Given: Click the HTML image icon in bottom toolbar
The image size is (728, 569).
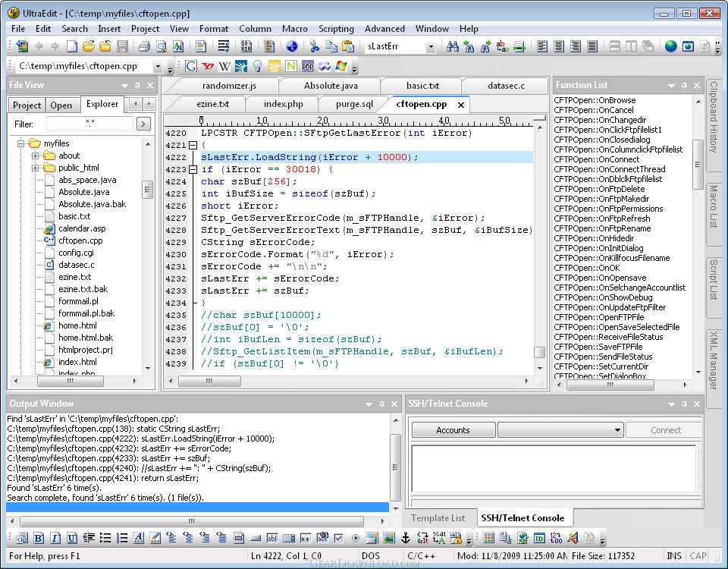Looking at the screenshot, I should (x=389, y=538).
